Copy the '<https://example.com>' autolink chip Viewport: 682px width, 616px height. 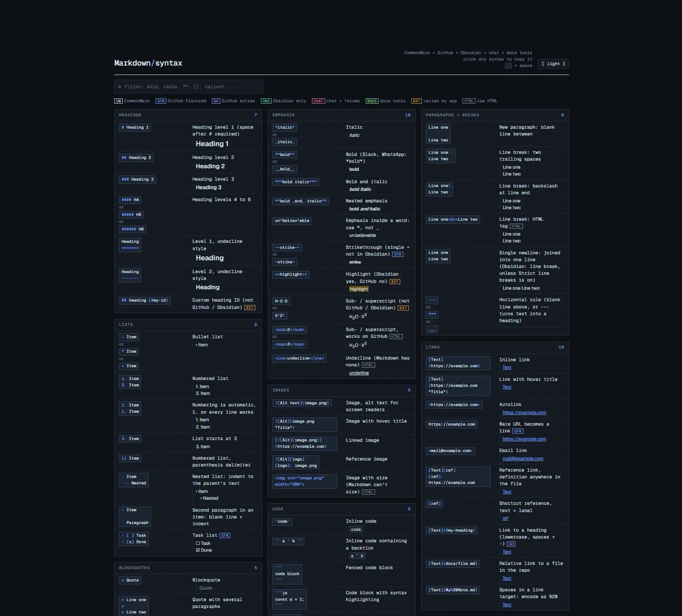(x=454, y=405)
